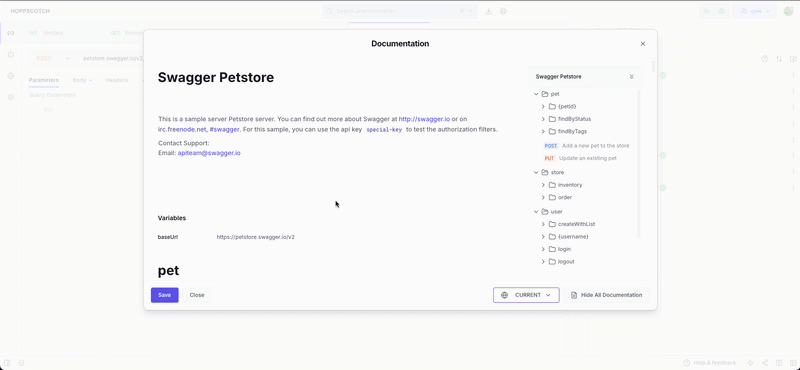Collapse the store folder chevron

(x=536, y=172)
